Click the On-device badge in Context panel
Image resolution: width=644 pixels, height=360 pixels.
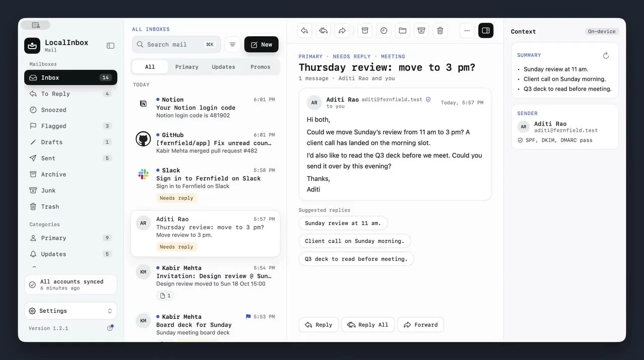tap(602, 31)
